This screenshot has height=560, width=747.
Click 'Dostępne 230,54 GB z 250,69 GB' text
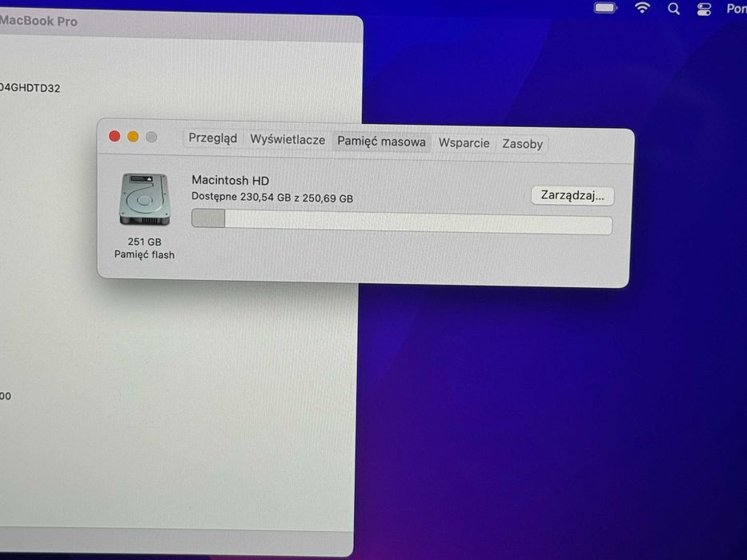click(x=272, y=197)
